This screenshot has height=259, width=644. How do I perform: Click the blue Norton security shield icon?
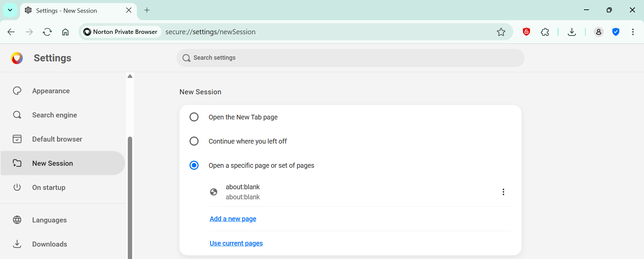tap(615, 32)
